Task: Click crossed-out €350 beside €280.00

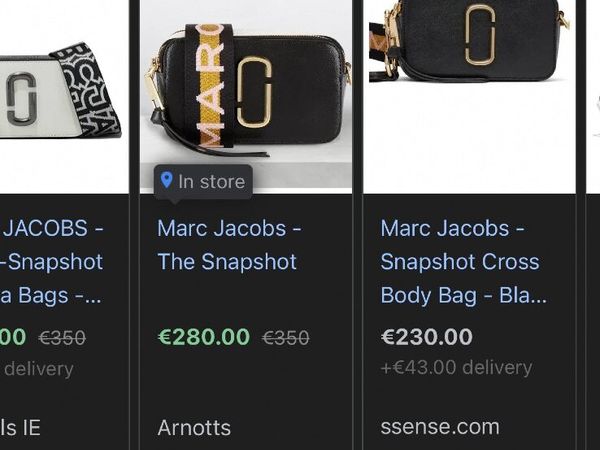Action: click(x=285, y=338)
